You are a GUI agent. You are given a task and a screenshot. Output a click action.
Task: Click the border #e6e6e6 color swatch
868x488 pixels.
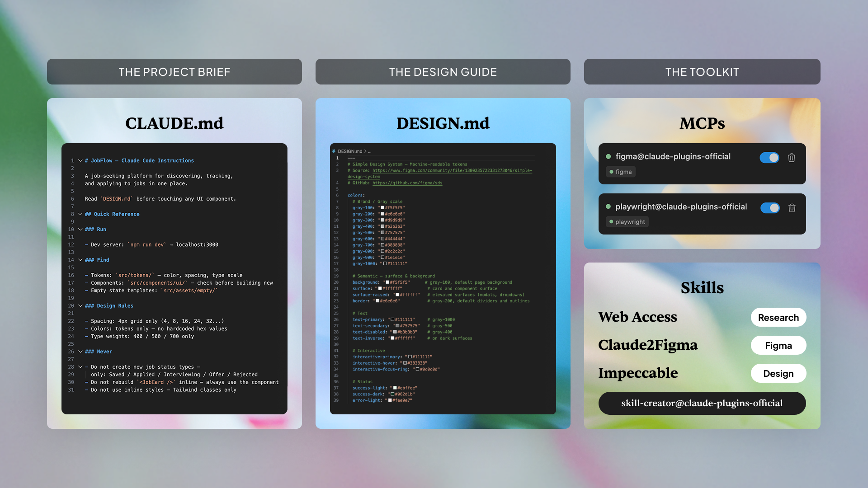pos(377,301)
